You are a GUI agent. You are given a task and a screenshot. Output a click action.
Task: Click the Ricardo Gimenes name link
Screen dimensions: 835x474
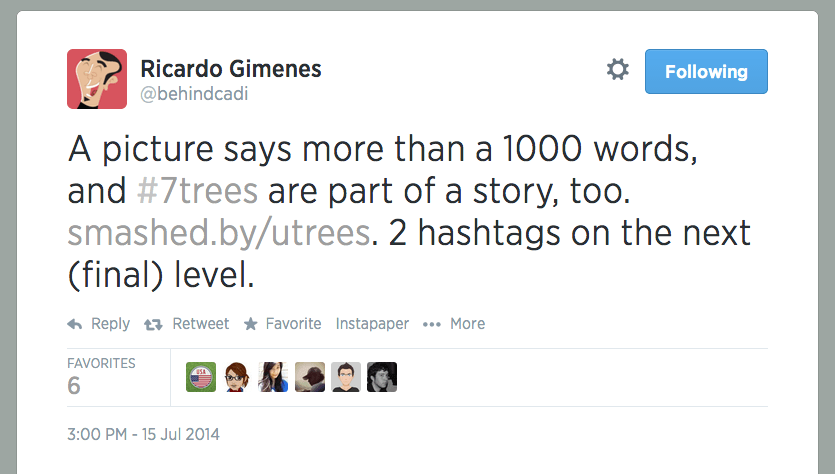tap(231, 69)
